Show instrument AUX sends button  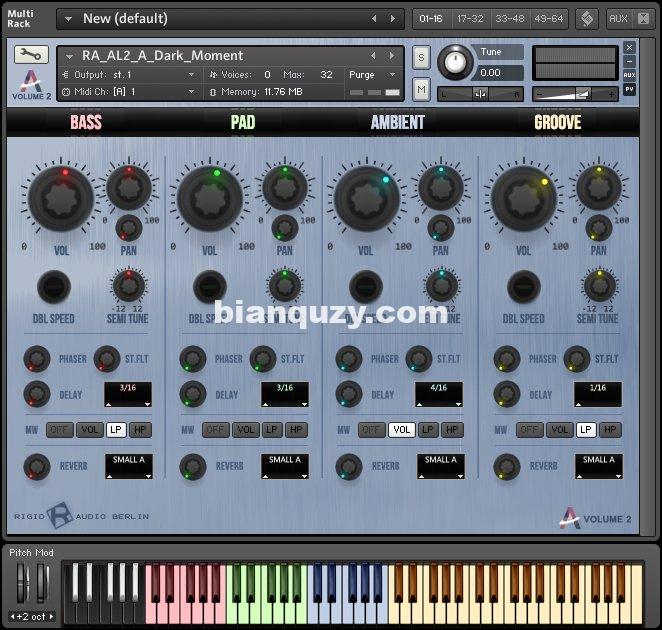click(x=629, y=75)
